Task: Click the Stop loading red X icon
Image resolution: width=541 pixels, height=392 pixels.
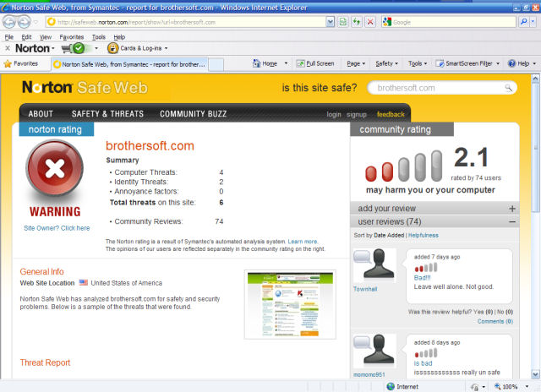Action: click(x=370, y=21)
